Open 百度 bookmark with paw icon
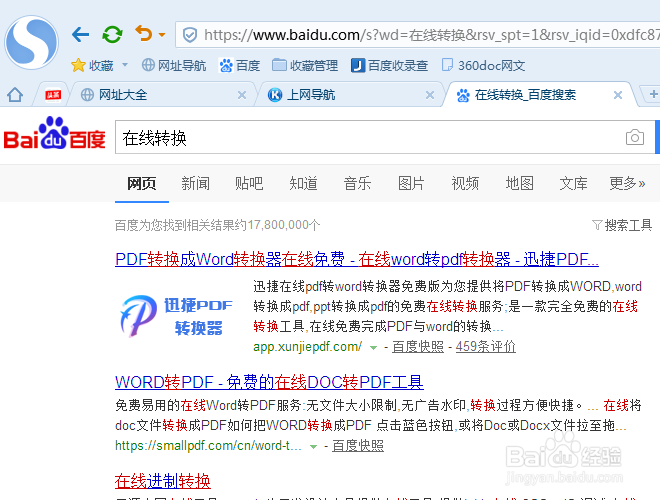Image resolution: width=660 pixels, height=500 pixels. [x=239, y=65]
